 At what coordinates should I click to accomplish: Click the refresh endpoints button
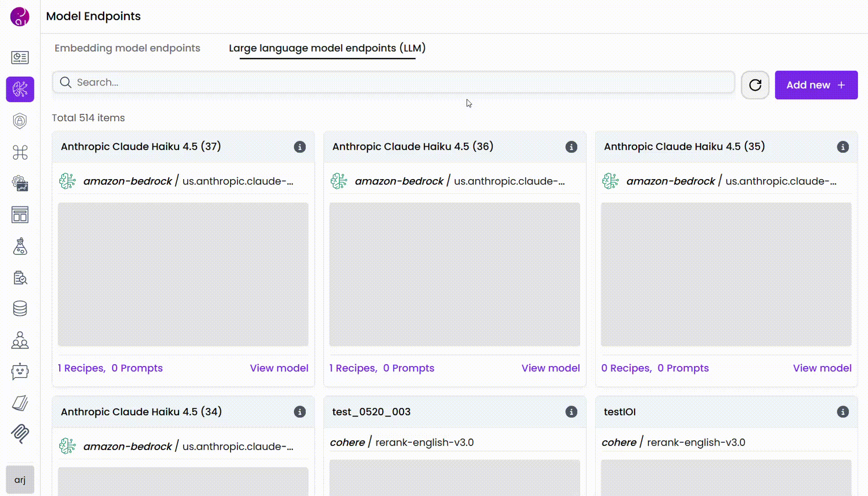point(755,85)
